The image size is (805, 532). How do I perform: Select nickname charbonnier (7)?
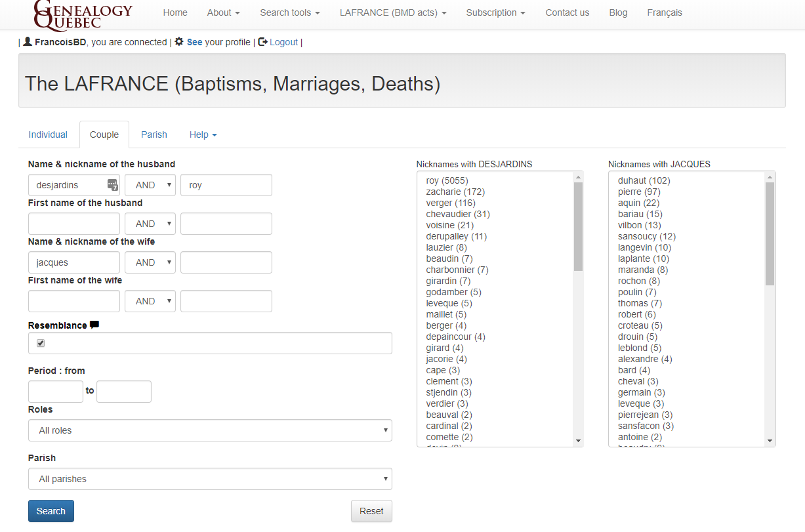pyautogui.click(x=457, y=270)
